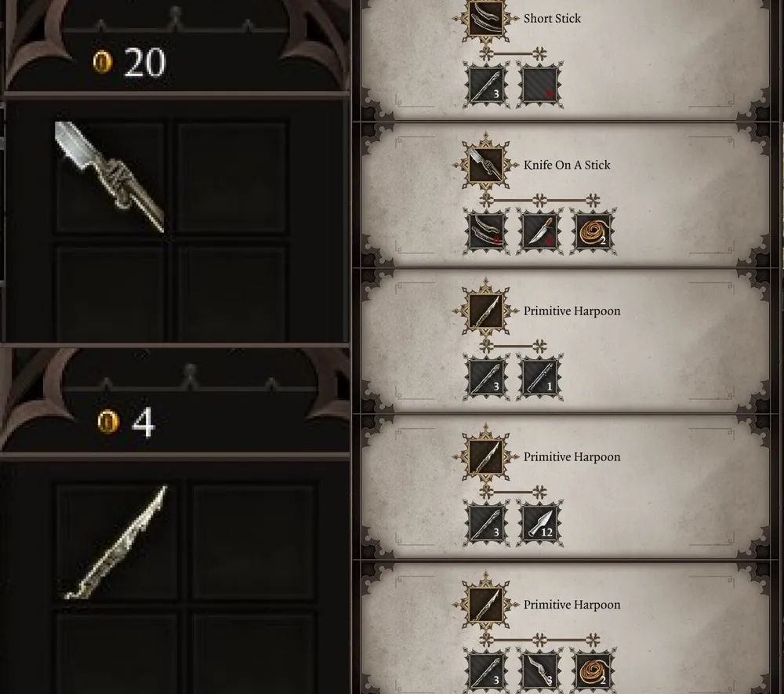
Task: Click the arrowhead ingredient showing quantity 12
Action: 539,524
